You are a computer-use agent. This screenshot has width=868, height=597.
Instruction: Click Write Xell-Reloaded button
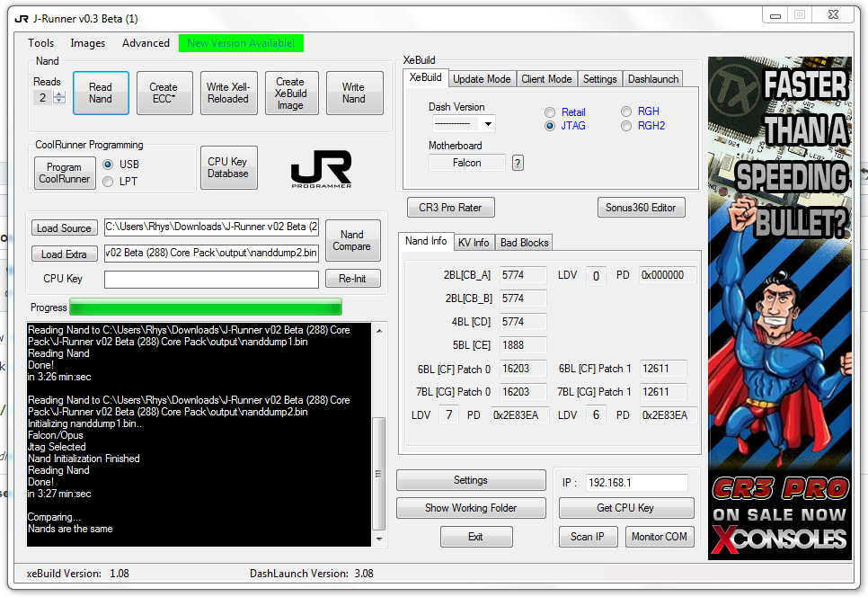[x=228, y=93]
